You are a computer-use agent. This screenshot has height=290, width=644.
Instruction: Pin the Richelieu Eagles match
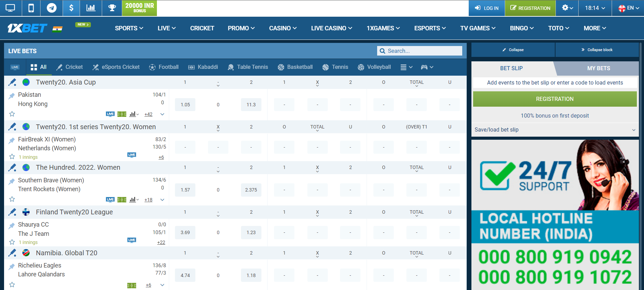pos(12,266)
